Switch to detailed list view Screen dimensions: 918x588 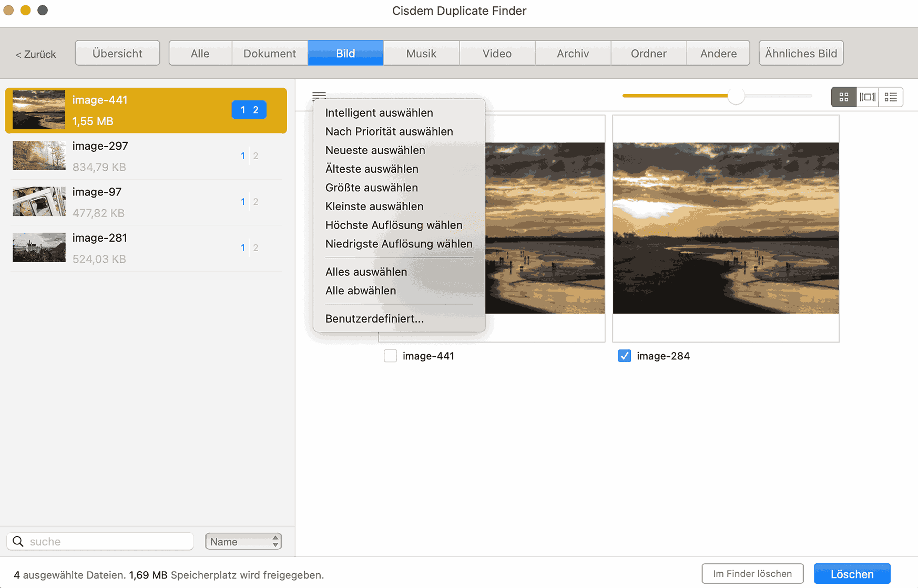(891, 97)
